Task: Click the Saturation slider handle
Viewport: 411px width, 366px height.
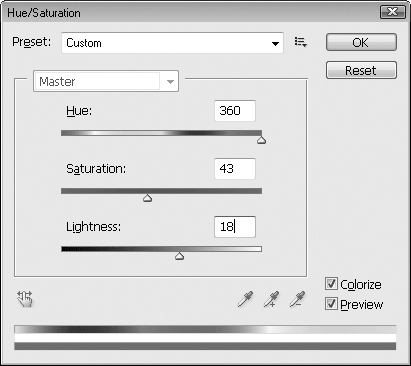Action: point(147,198)
